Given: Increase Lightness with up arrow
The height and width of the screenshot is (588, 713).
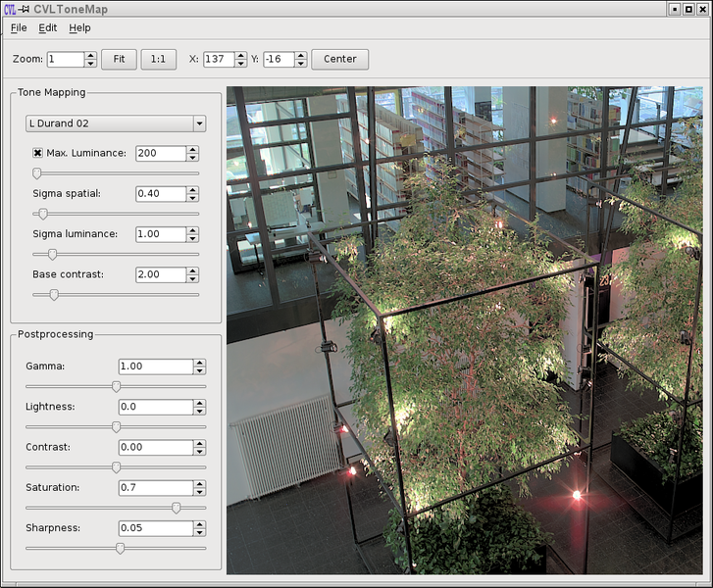Looking at the screenshot, I should tap(200, 403).
